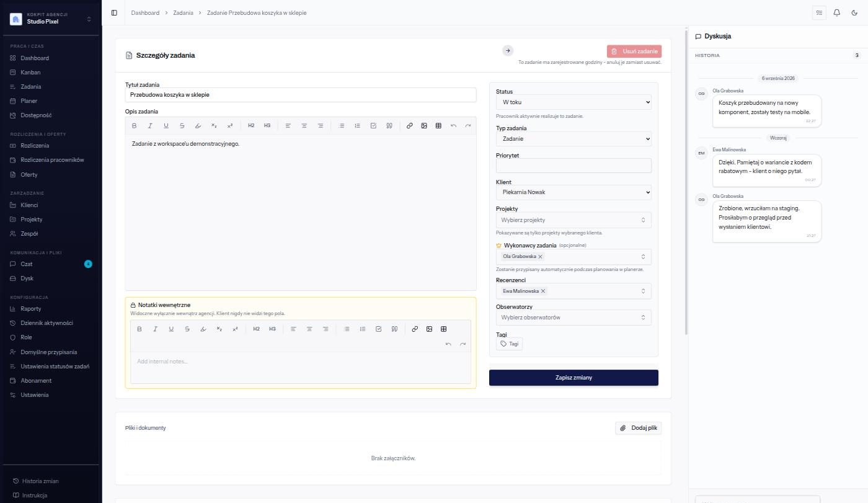This screenshot has width=868, height=503.
Task: Apply underline in the Opis zadania toolbar
Action: click(x=166, y=125)
